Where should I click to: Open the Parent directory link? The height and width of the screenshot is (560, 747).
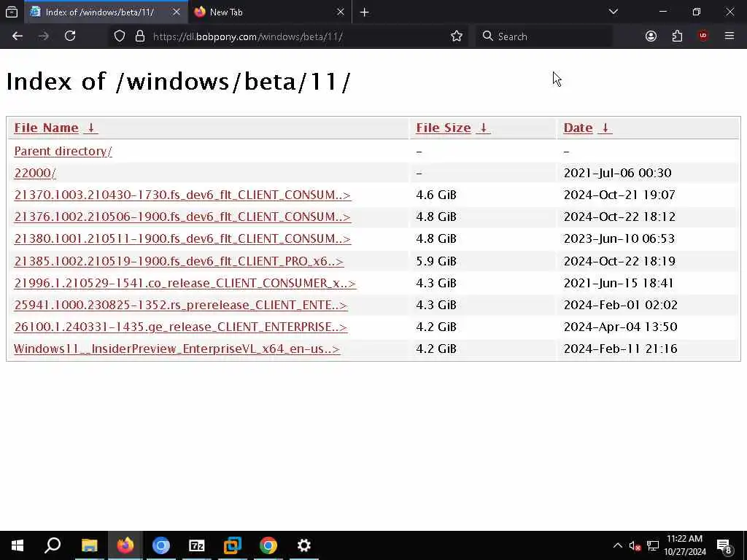[x=63, y=151]
